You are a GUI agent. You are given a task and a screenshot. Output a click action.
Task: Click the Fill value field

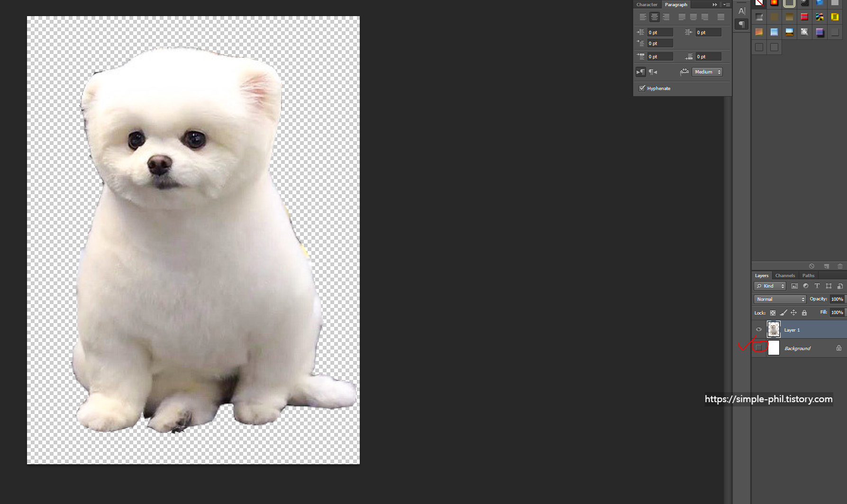tap(838, 313)
